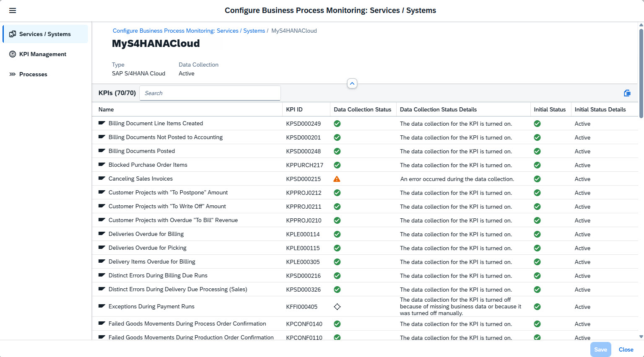Click green data collection checkmark for Blocked Purchase Order Items
Viewport: 644px width, 357px height.
(x=337, y=165)
